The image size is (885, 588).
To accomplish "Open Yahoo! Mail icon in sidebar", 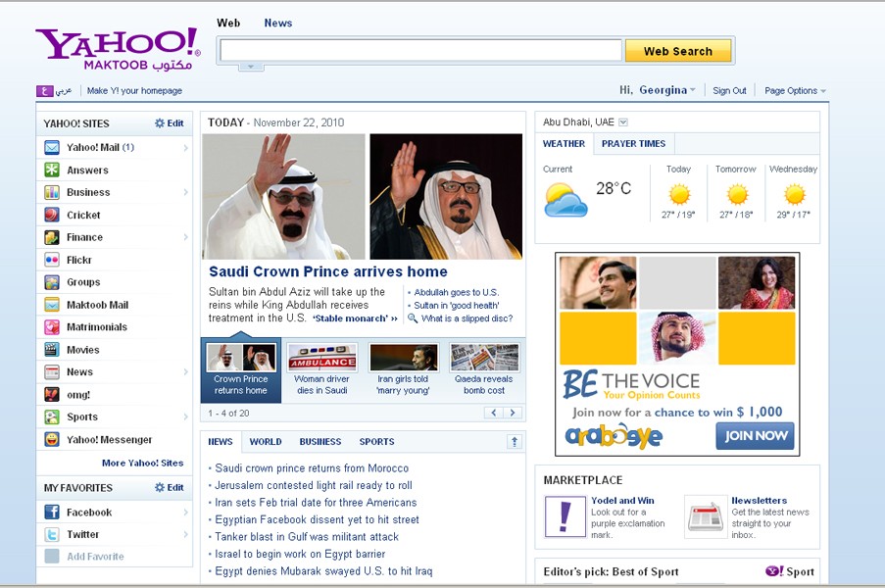I will tap(52, 148).
